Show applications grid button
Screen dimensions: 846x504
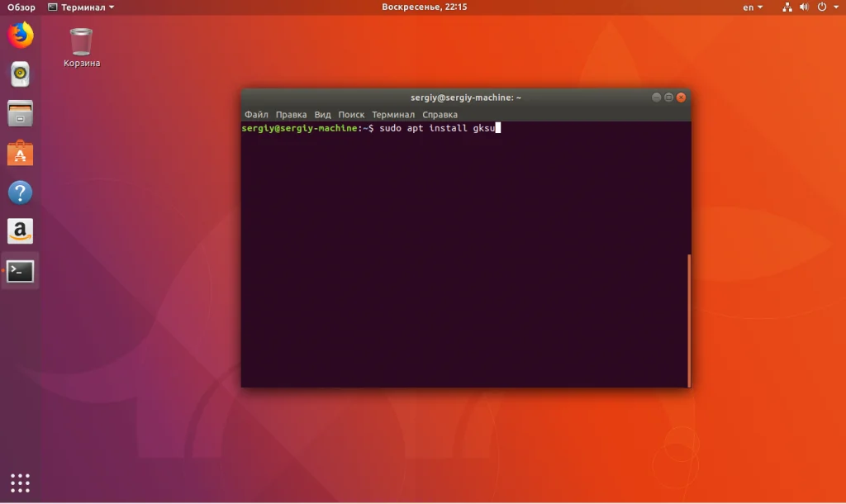click(x=21, y=483)
